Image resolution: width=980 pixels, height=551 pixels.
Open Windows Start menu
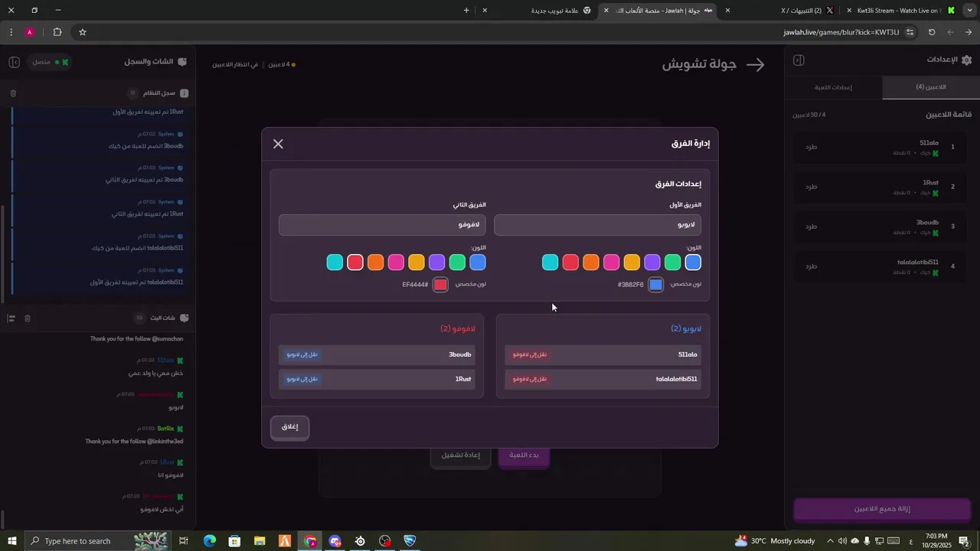coord(11,541)
